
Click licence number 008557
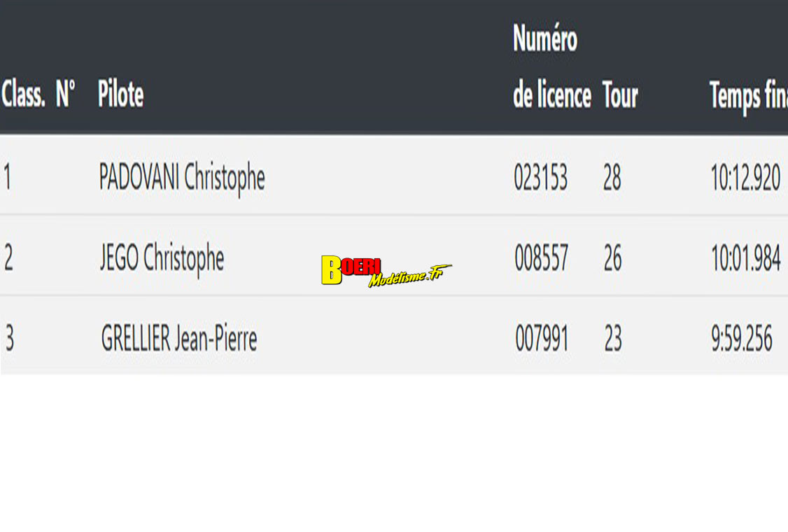[541, 259]
